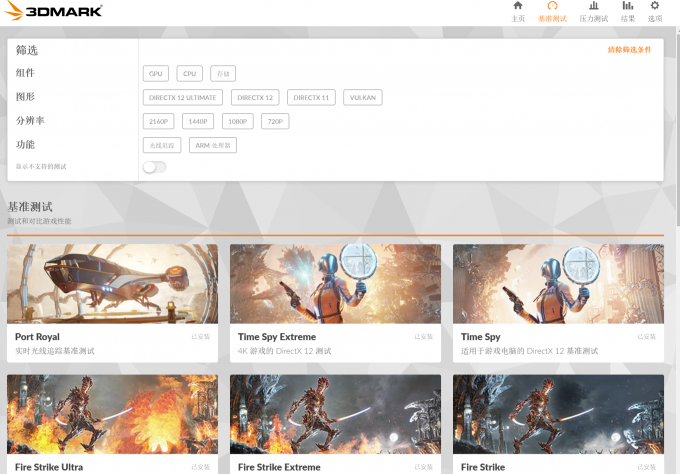Click the Fire Strike title text
This screenshot has height=474, width=680.
(x=483, y=467)
